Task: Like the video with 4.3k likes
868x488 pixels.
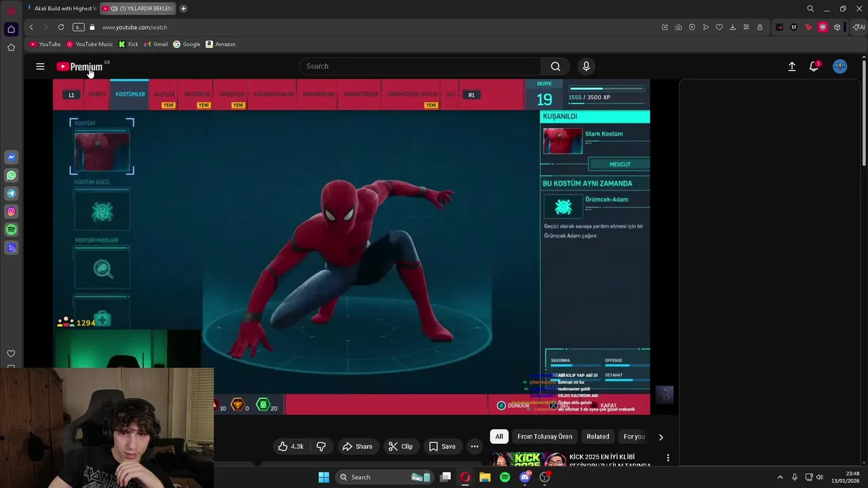Action: click(290, 447)
